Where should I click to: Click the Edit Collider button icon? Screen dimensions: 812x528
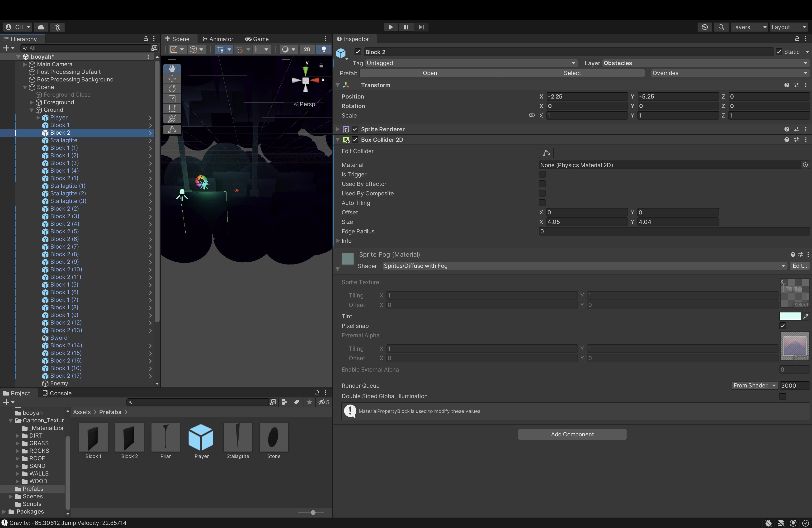pyautogui.click(x=546, y=153)
